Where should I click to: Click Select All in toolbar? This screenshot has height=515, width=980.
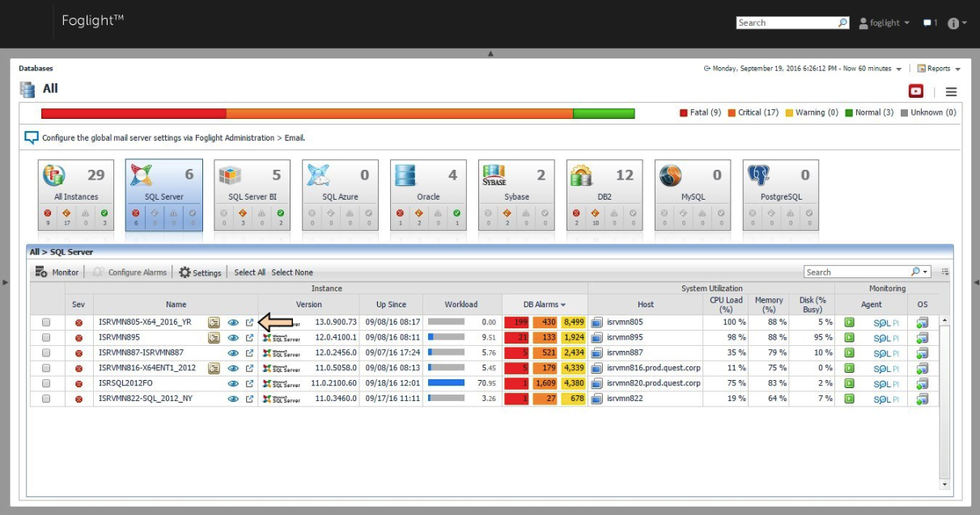[x=250, y=272]
